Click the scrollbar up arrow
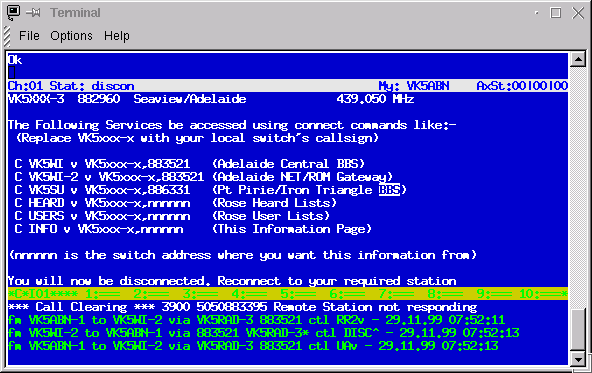The height and width of the screenshot is (373, 592). pyautogui.click(x=578, y=59)
